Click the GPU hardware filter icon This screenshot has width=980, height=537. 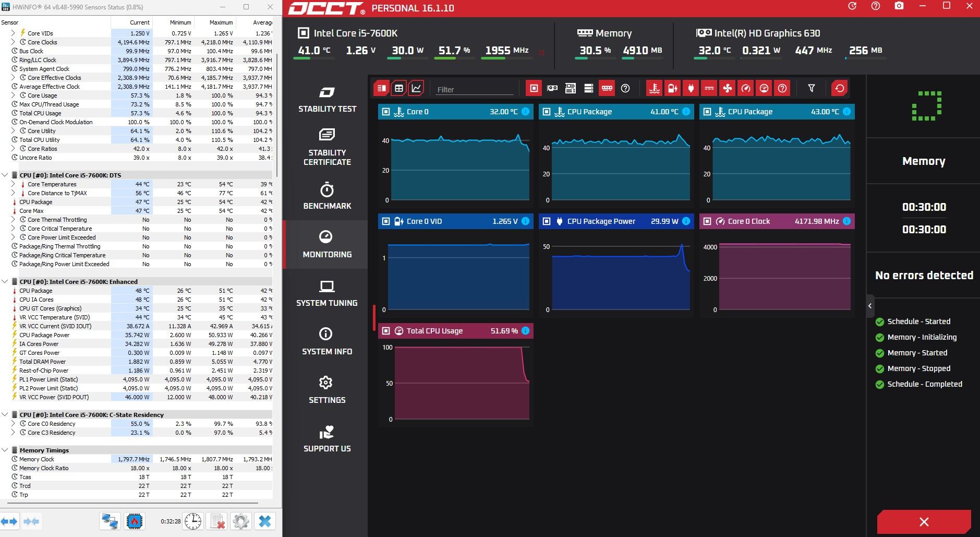[x=552, y=88]
